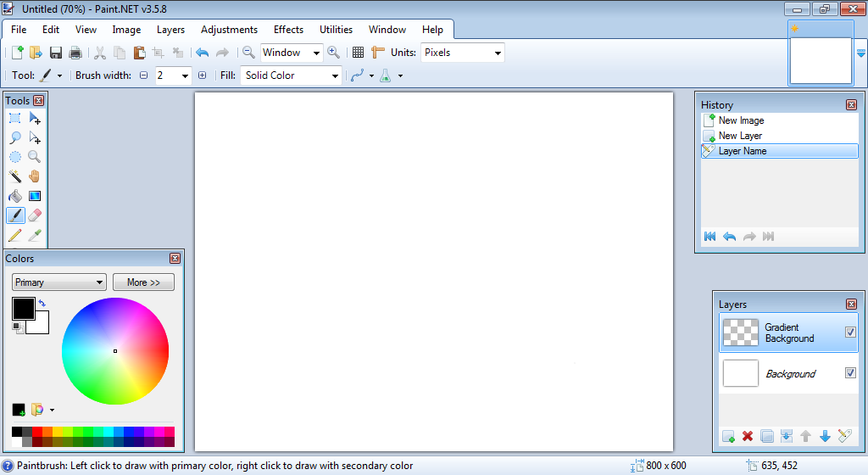Open the palette menu dropdown arrow
Screen dimensions: 868x475
coord(52,411)
